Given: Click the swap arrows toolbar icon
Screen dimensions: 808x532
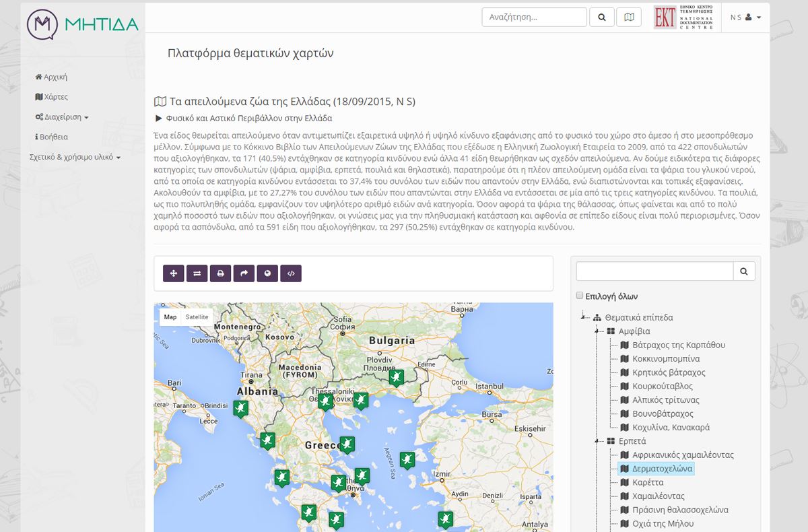Looking at the screenshot, I should [197, 273].
